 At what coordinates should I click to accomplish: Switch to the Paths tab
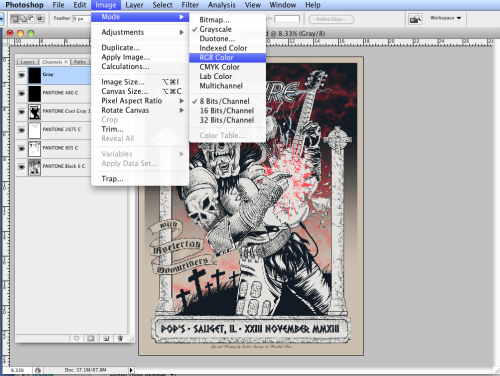(x=80, y=62)
